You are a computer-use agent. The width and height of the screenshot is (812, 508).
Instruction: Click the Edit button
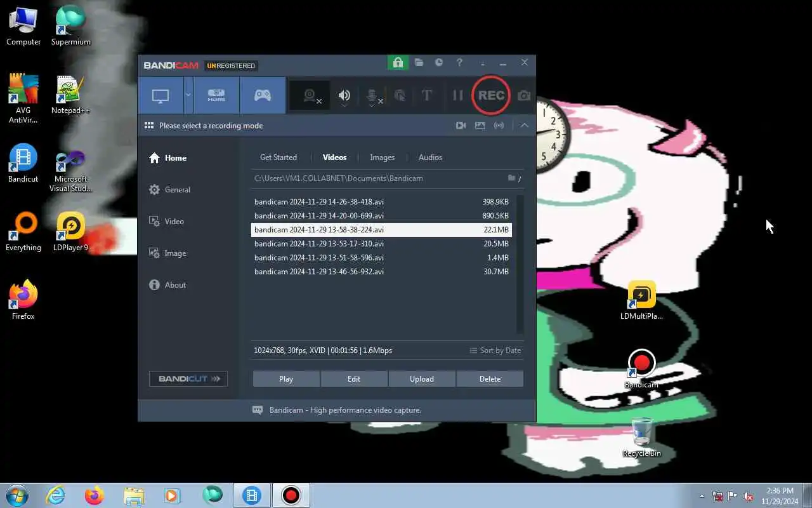[354, 379]
